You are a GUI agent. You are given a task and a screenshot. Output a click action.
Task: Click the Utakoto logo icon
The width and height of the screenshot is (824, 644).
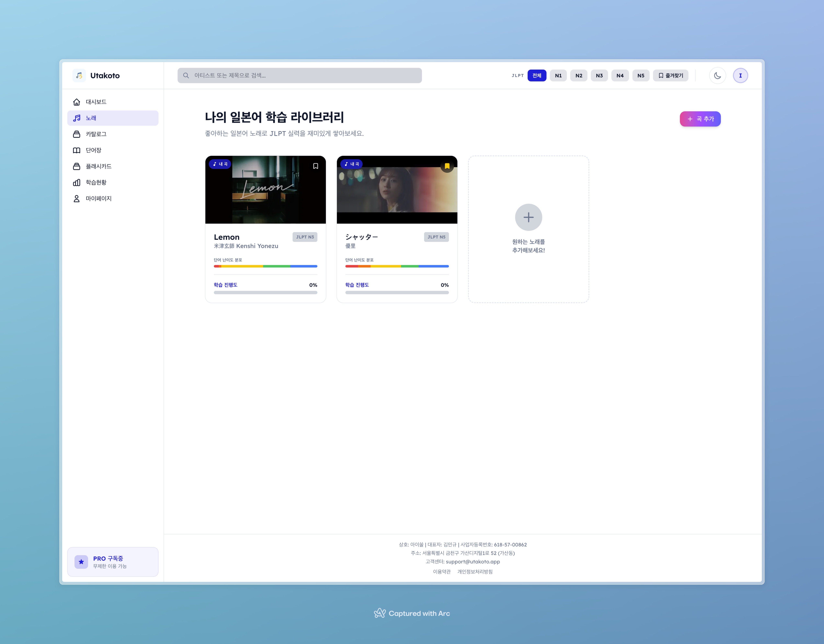coord(79,75)
